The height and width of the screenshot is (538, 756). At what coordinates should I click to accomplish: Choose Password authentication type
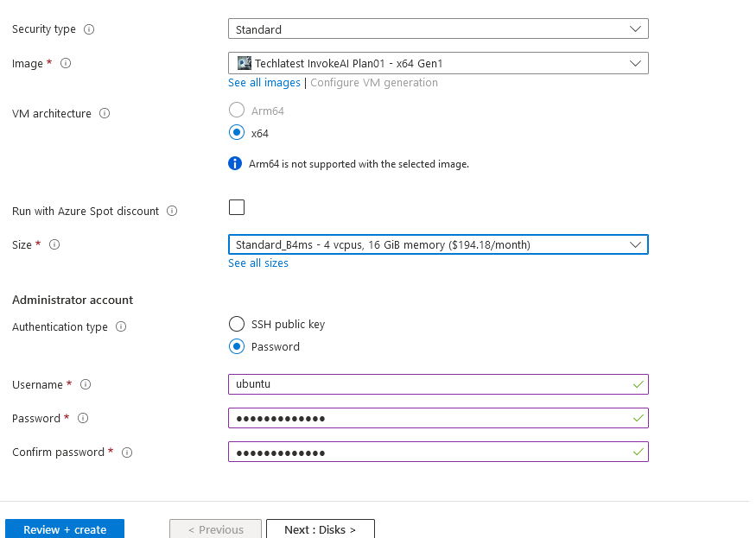tap(237, 346)
